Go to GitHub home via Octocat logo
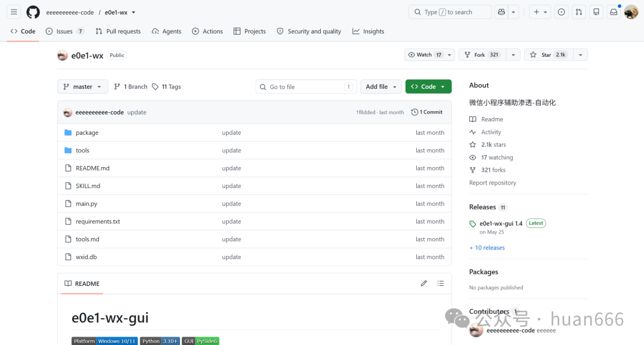 pyautogui.click(x=33, y=12)
